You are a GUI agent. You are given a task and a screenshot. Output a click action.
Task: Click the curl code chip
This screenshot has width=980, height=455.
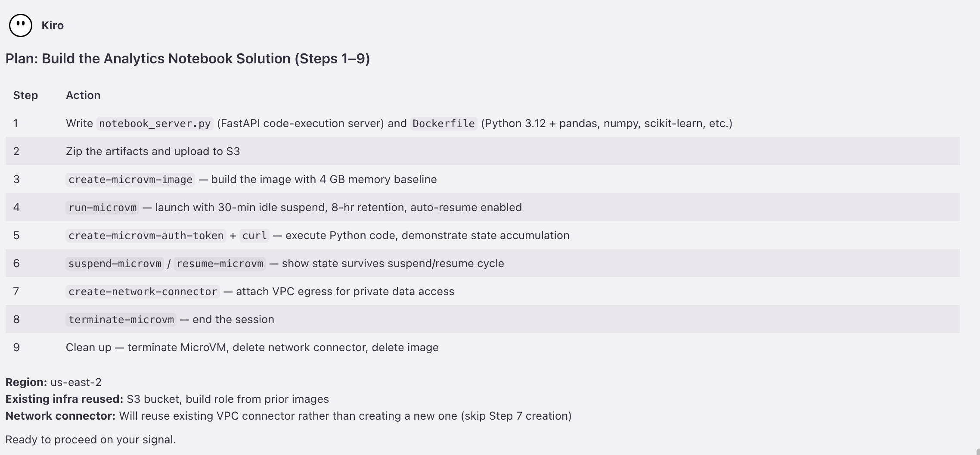254,236
